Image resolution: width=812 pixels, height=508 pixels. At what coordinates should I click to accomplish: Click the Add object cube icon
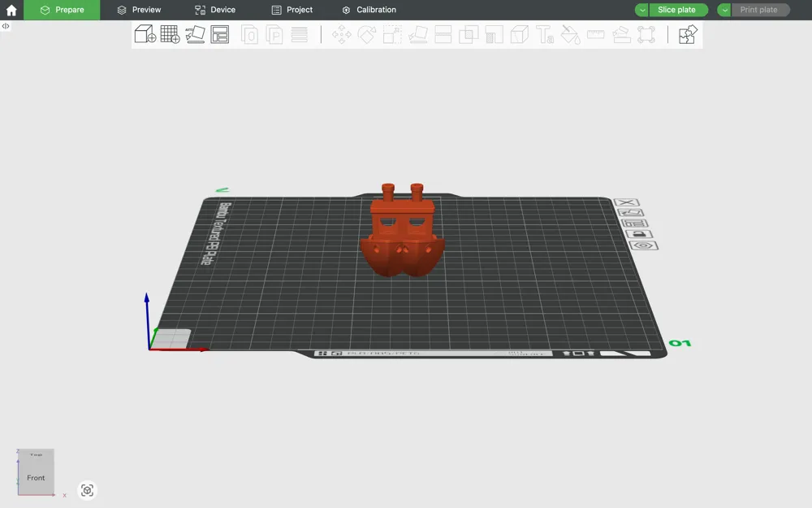pos(145,35)
